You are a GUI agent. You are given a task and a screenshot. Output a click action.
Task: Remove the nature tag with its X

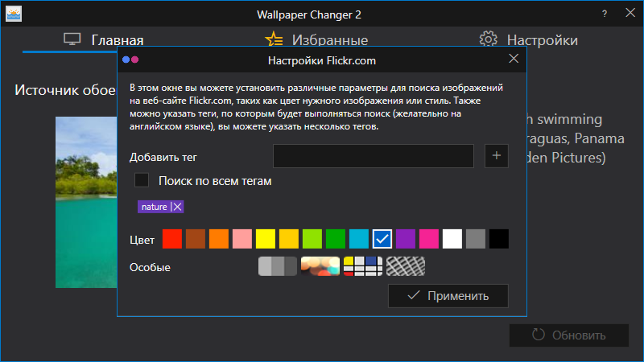click(177, 207)
